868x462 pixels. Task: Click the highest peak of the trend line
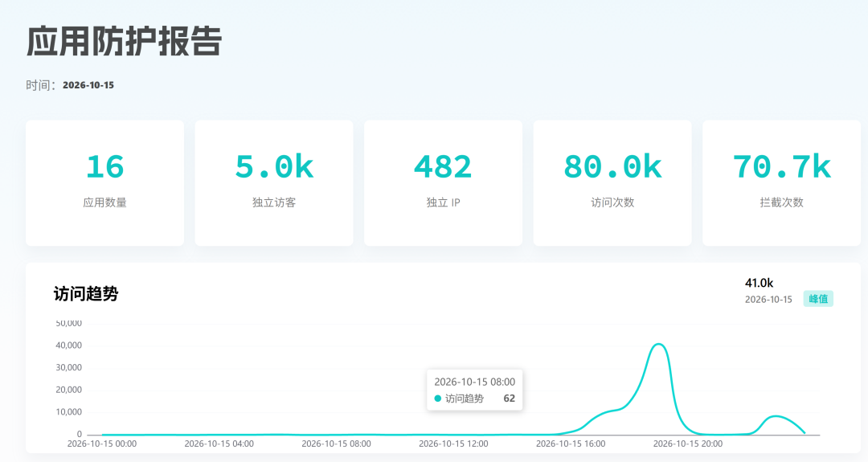coord(658,345)
